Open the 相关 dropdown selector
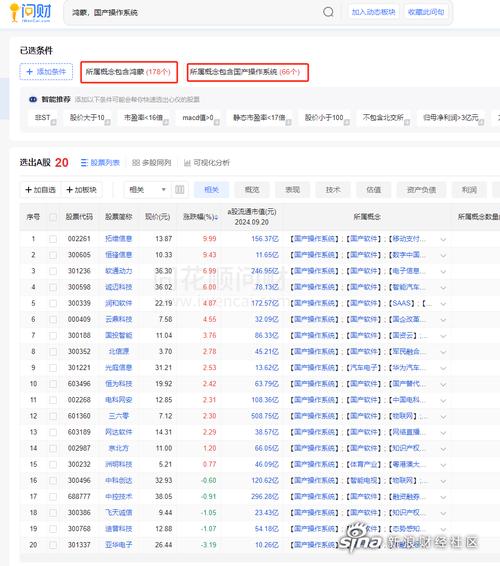 (x=148, y=190)
